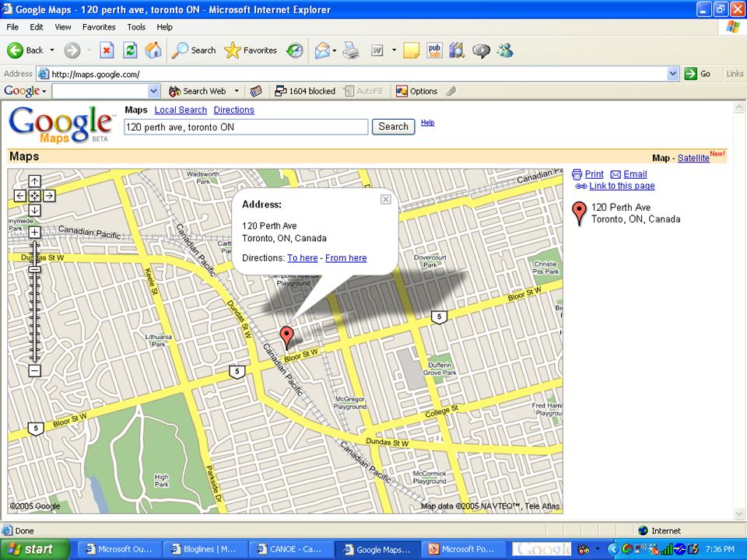Print page using printer toolbar icon

[351, 50]
